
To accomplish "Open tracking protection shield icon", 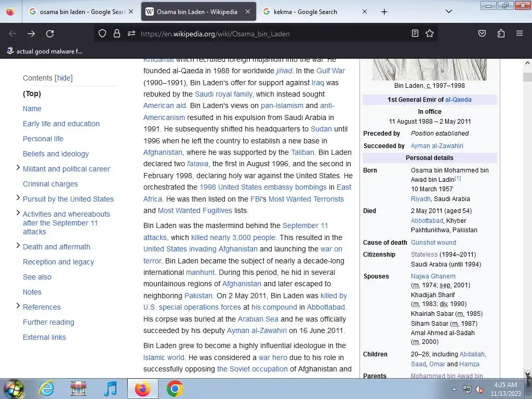I will point(102,34).
